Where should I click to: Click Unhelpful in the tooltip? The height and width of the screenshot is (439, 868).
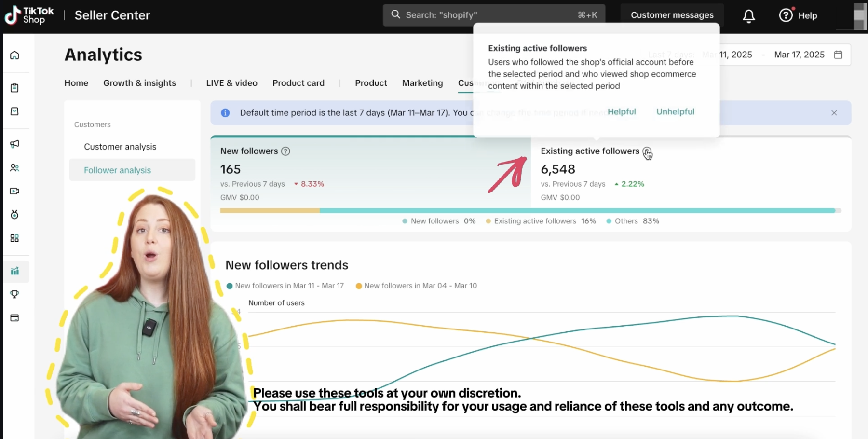[675, 111]
